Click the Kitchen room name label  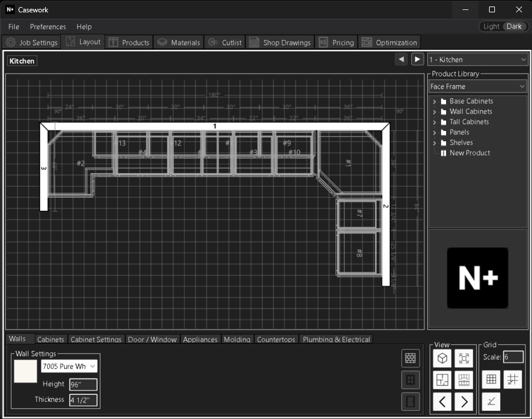(x=22, y=61)
